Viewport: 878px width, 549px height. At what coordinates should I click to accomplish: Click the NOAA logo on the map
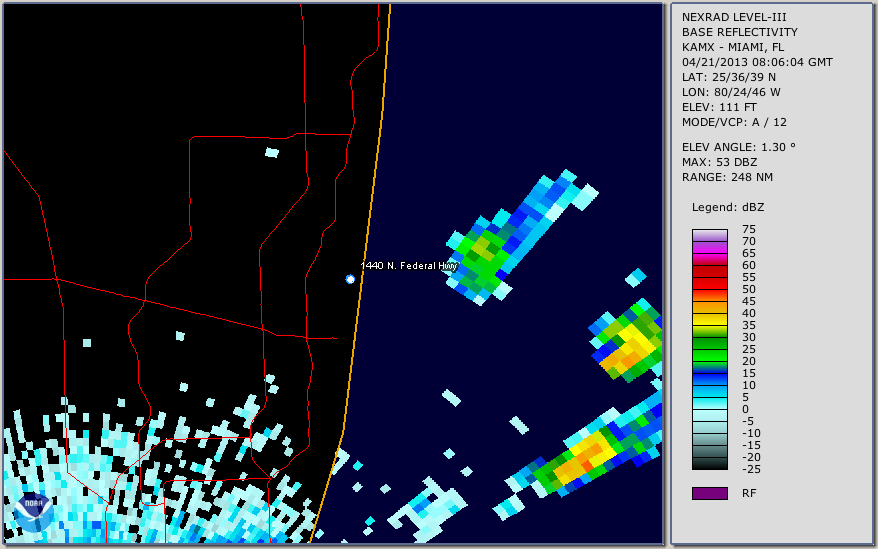[x=33, y=513]
